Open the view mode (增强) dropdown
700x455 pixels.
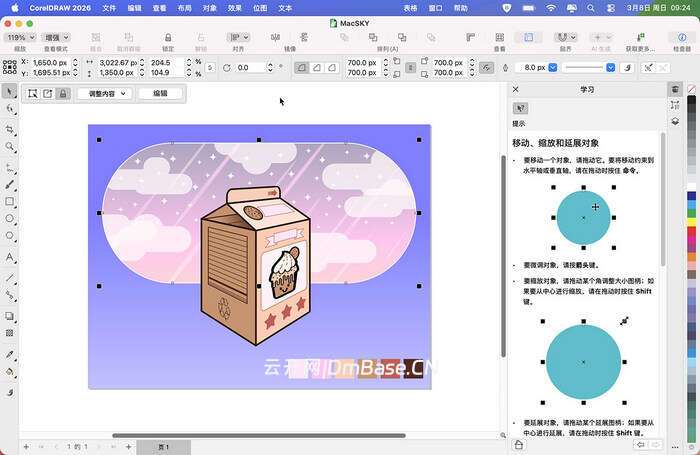click(x=56, y=38)
